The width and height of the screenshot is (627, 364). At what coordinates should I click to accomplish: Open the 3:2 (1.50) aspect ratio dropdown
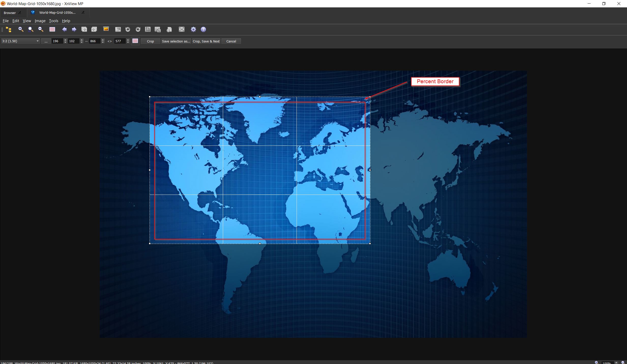coord(21,41)
